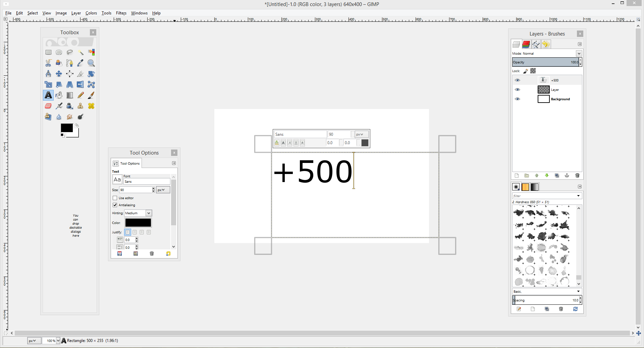The width and height of the screenshot is (644, 348).
Task: Select the Clone stamp tool
Action: 80,106
